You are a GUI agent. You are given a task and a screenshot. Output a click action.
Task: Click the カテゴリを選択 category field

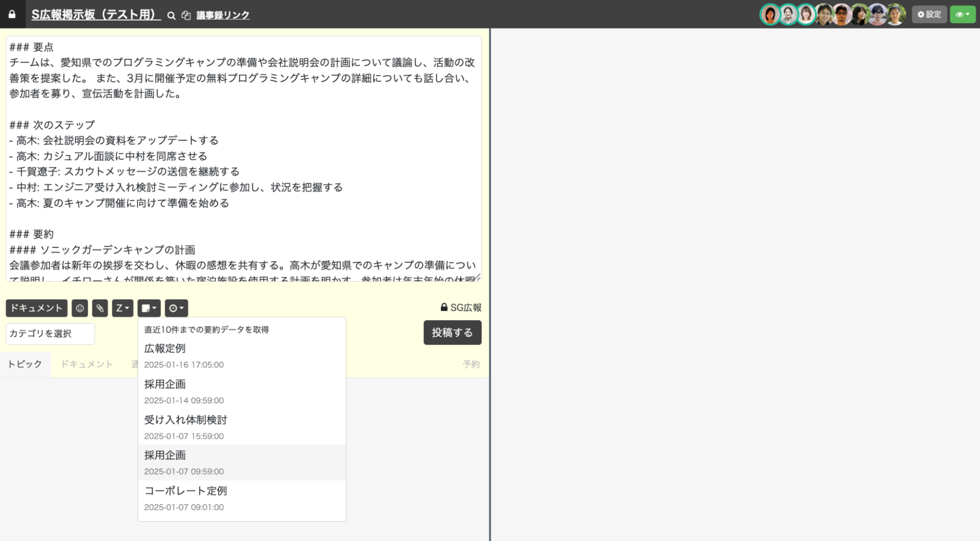50,334
